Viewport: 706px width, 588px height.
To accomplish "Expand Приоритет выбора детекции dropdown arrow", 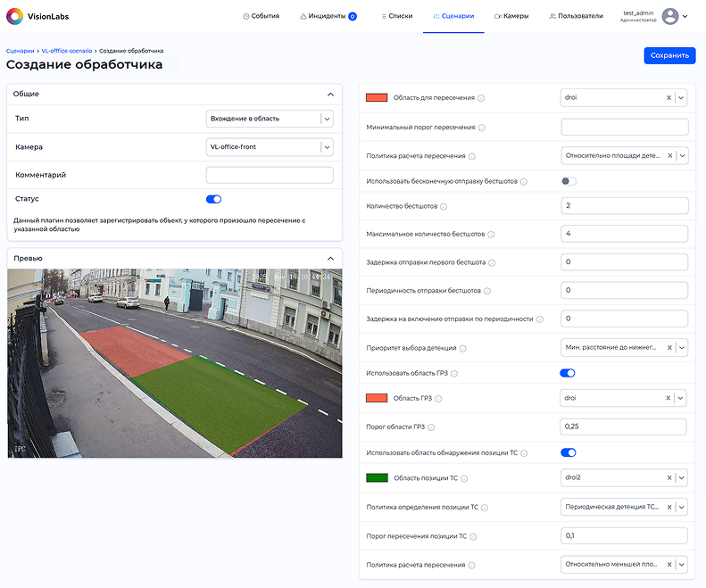I will click(x=682, y=348).
